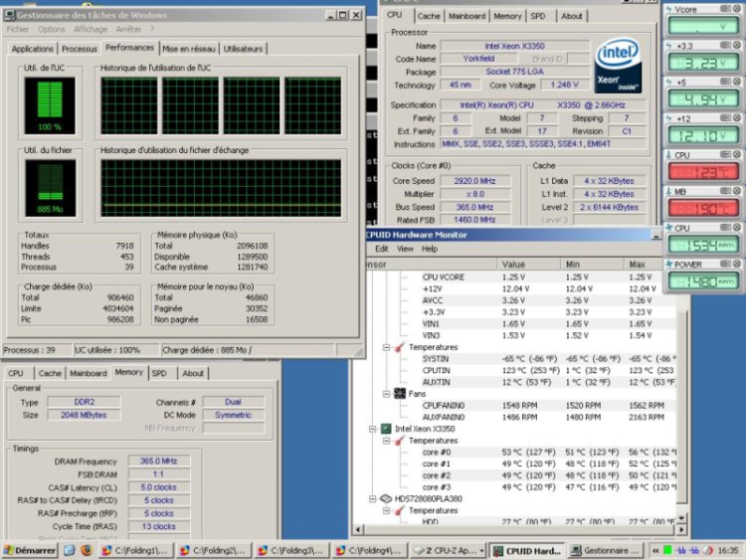Open settings icon on the CPU temperature widget
This screenshot has width=746, height=560.
(725, 154)
